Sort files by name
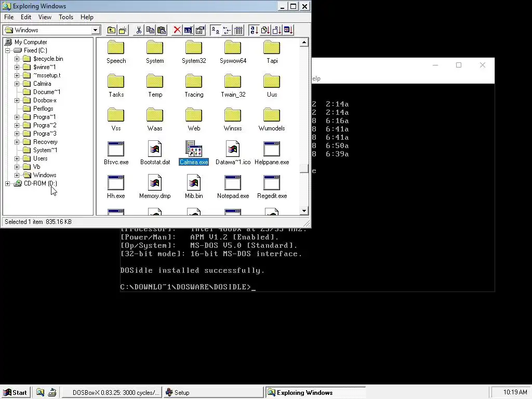 254,30
